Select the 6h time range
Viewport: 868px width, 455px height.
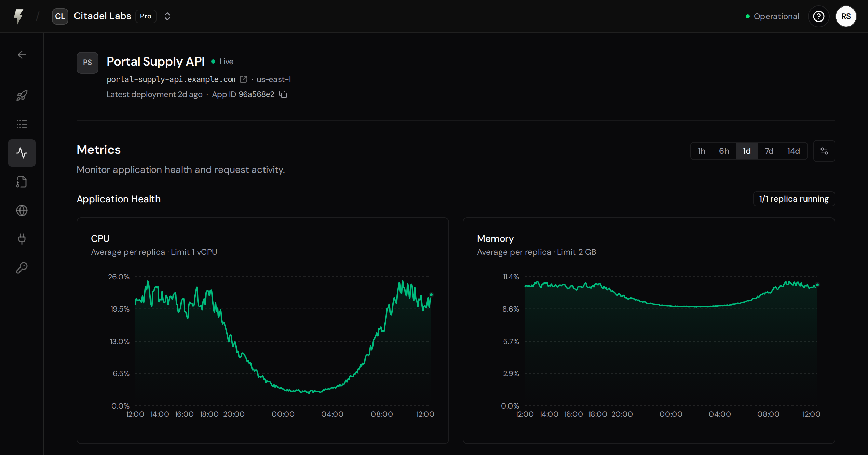(724, 151)
